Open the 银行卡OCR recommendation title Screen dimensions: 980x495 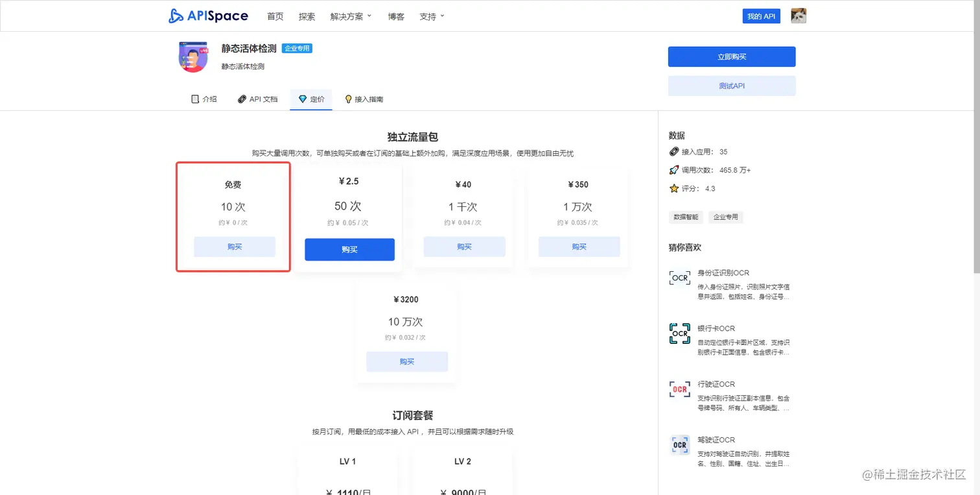[x=716, y=328]
